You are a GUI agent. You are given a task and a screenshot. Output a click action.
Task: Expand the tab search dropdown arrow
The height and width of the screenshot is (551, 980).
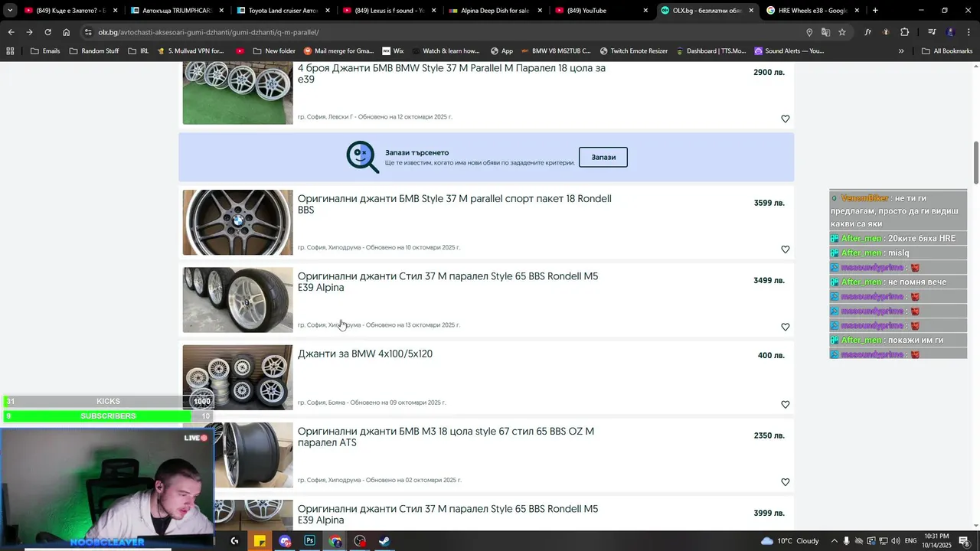10,11
